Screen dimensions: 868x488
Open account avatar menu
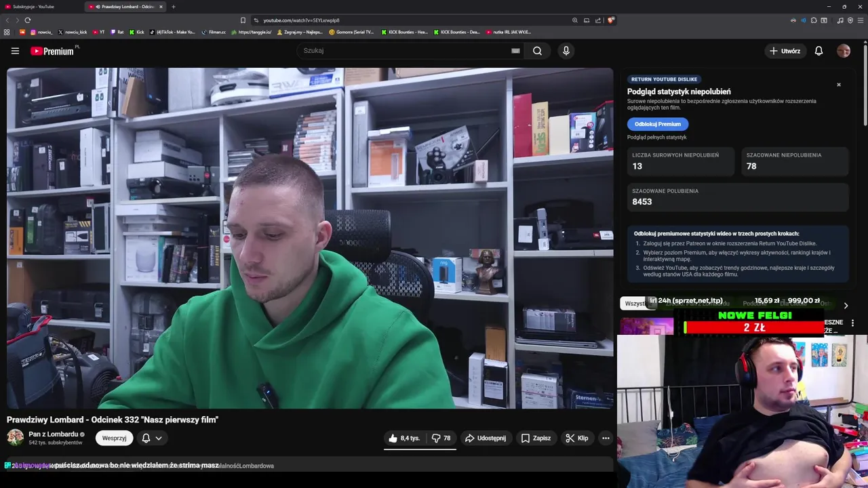[844, 51]
